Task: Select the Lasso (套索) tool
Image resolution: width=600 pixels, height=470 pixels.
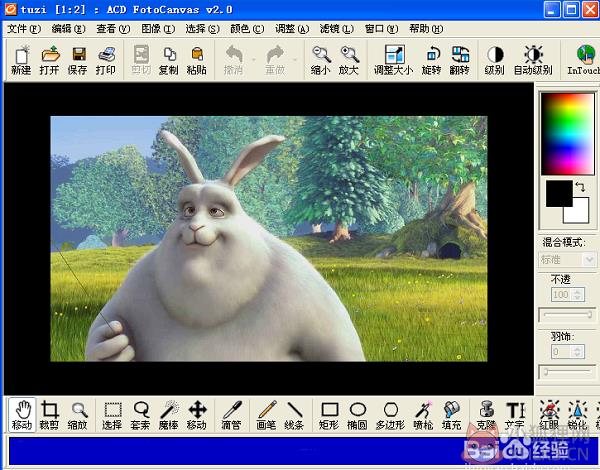Action: pos(140,416)
